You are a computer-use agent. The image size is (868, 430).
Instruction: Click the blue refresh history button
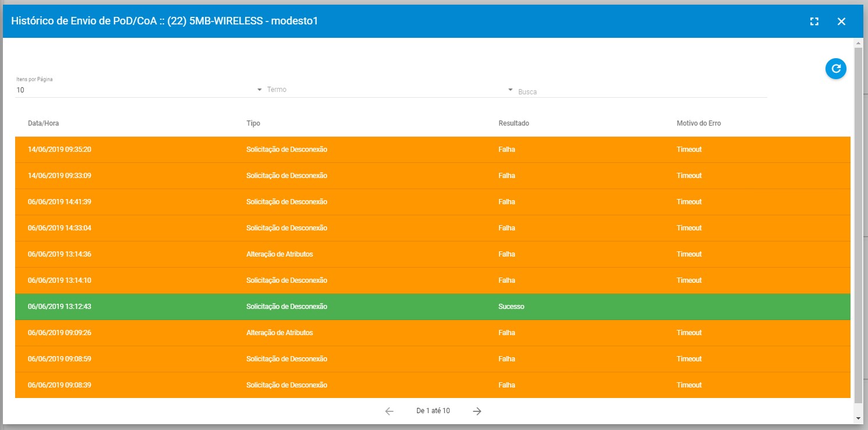(x=835, y=69)
